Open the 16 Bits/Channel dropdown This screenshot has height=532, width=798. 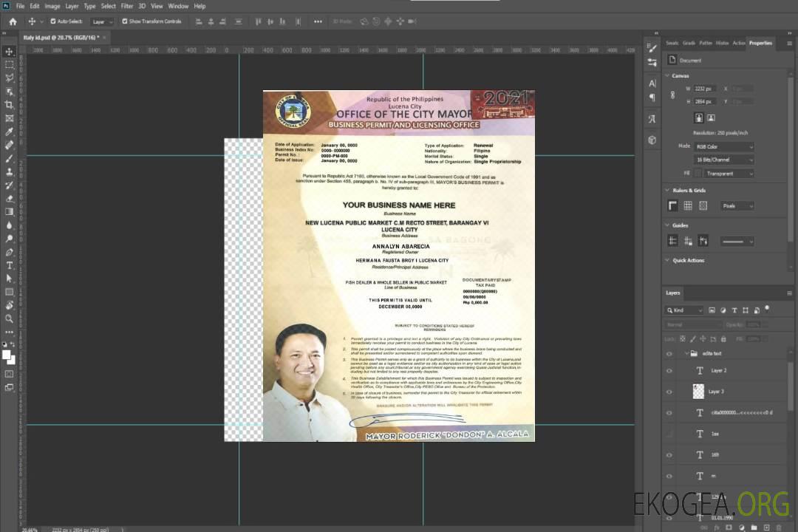click(x=723, y=160)
